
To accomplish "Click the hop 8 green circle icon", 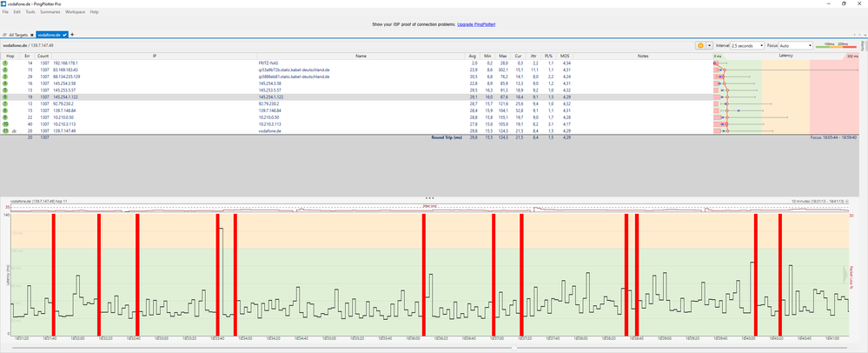I will (x=5, y=110).
